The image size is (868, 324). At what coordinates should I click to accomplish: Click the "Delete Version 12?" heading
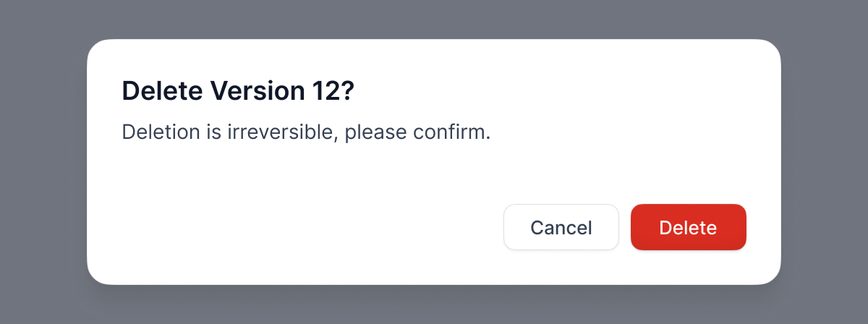238,91
